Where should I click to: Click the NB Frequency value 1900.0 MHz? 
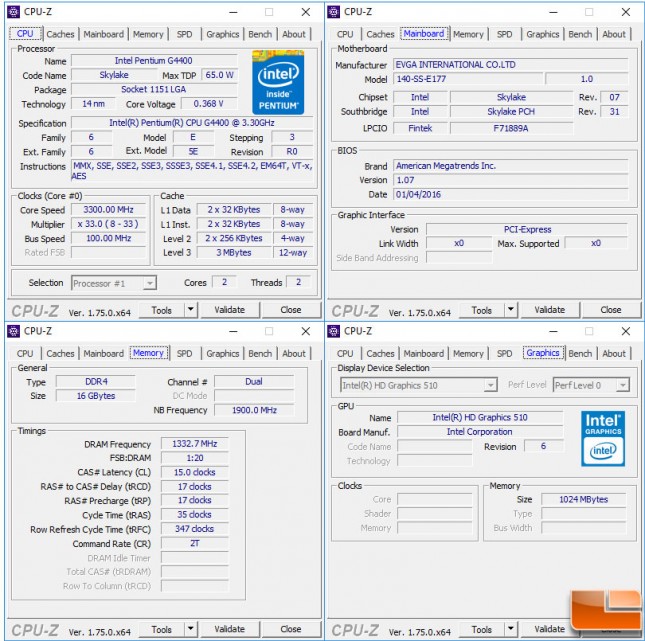click(254, 410)
